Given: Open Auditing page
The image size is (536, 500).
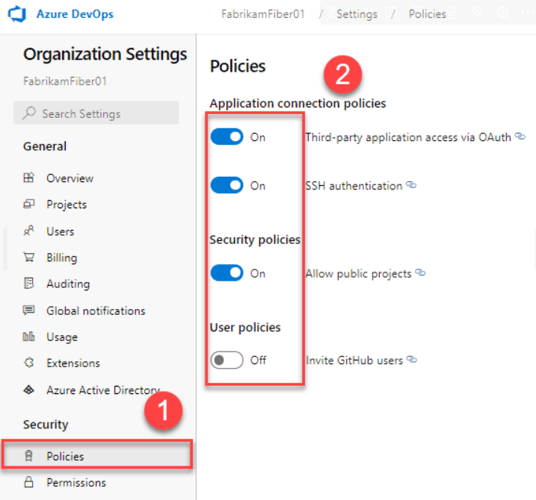Looking at the screenshot, I should [x=68, y=284].
